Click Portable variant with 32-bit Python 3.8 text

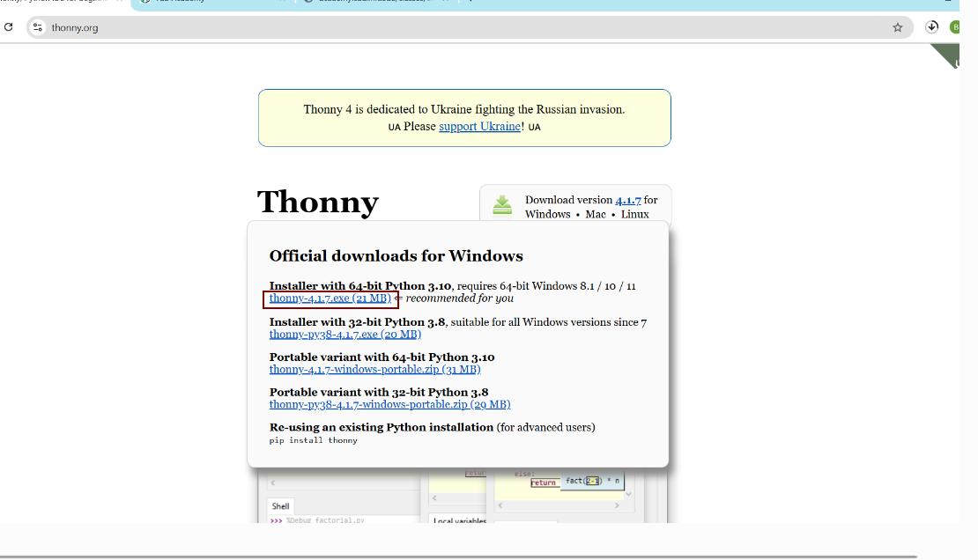pos(379,392)
